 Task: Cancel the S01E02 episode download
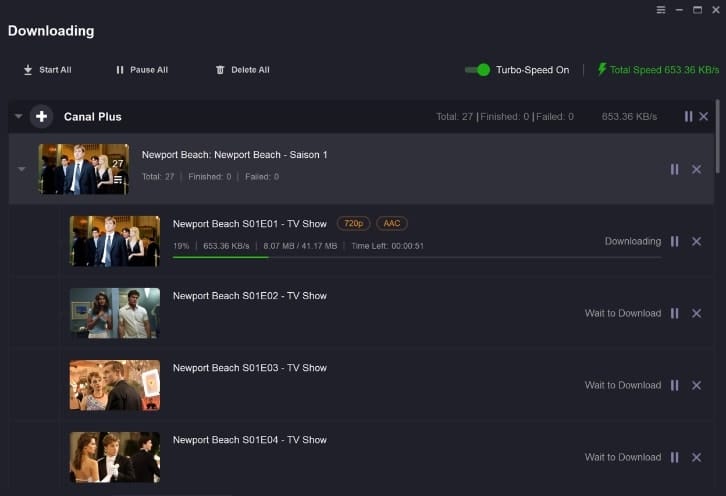(696, 314)
